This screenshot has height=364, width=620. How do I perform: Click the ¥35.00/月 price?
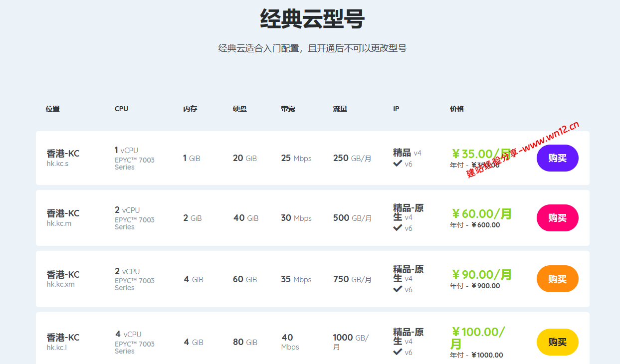[481, 154]
